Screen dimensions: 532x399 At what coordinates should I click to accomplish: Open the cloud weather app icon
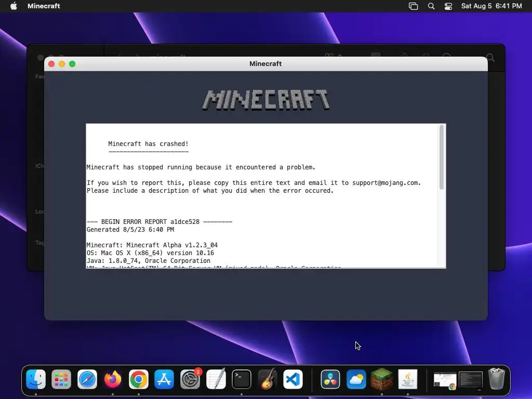pyautogui.click(x=356, y=379)
